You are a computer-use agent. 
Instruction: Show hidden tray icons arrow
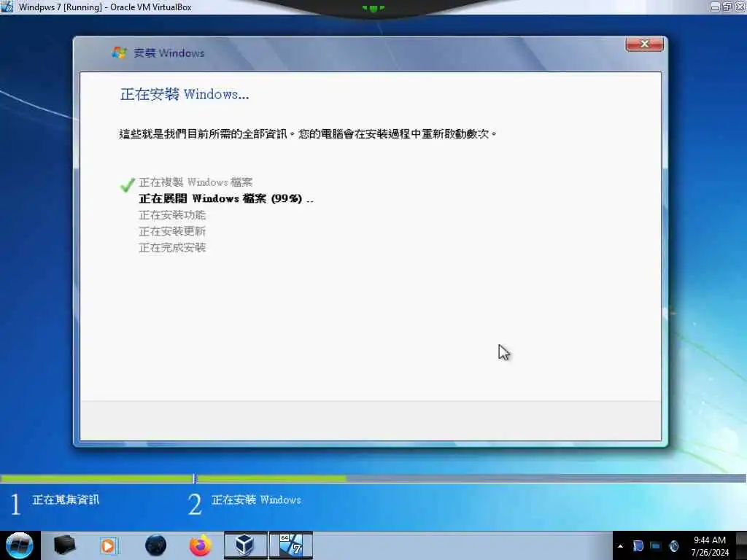620,546
